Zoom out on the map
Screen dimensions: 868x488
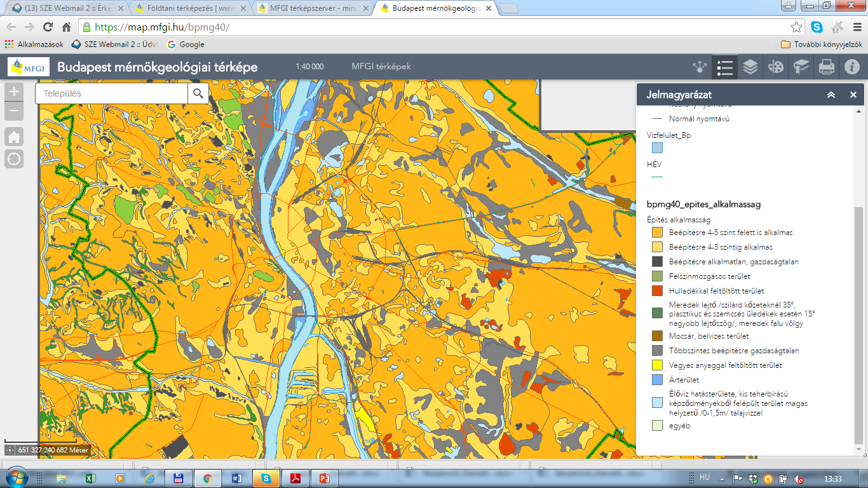tap(14, 111)
